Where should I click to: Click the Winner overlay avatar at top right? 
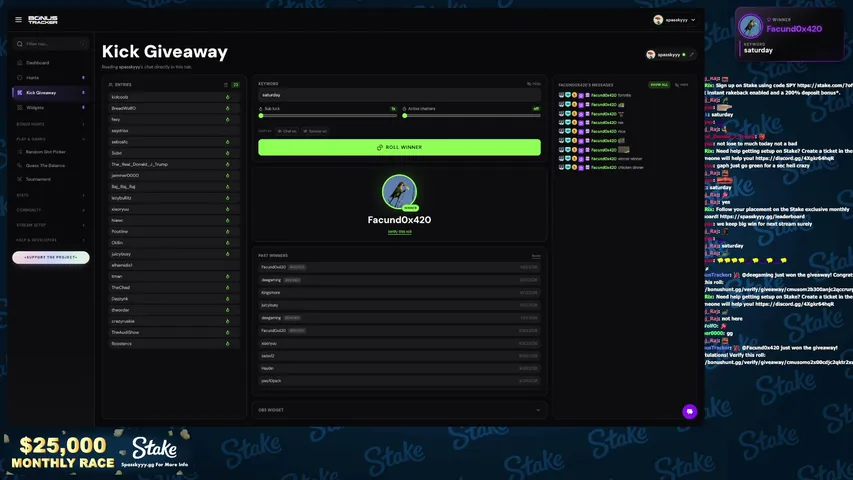(x=750, y=26)
